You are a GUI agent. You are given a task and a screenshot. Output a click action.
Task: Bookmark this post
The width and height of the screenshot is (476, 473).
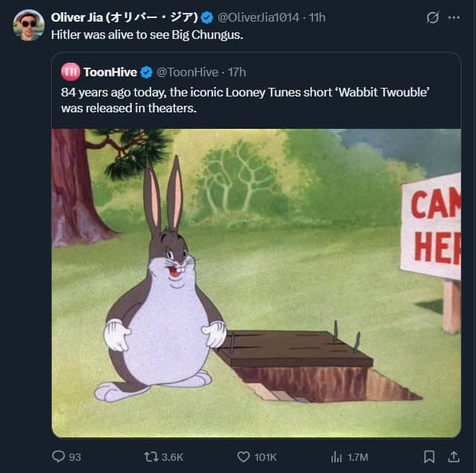pos(429,456)
